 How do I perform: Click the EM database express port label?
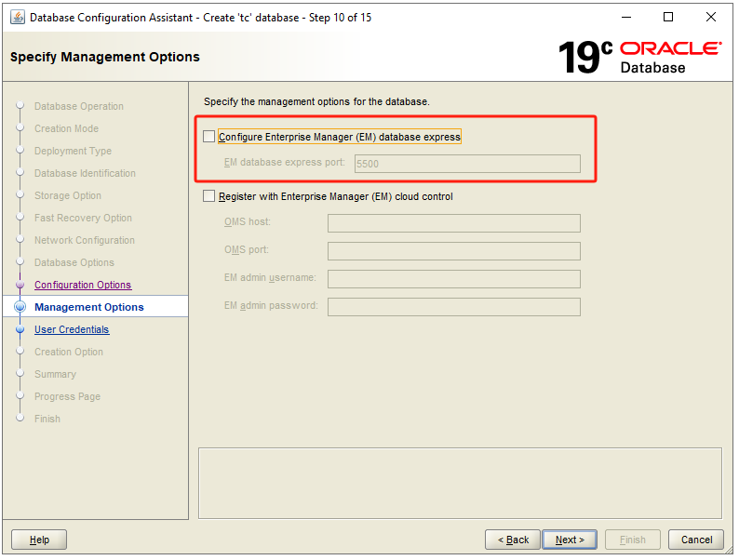coord(285,163)
